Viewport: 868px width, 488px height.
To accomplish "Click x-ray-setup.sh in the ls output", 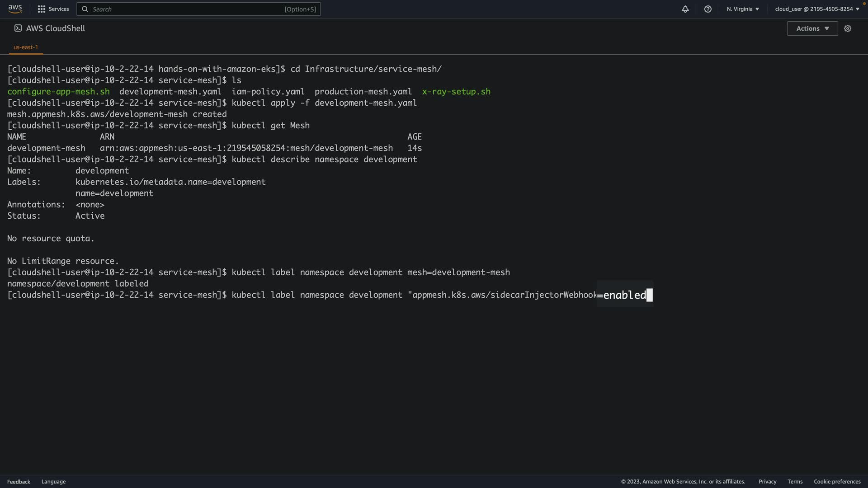I will click(x=456, y=92).
